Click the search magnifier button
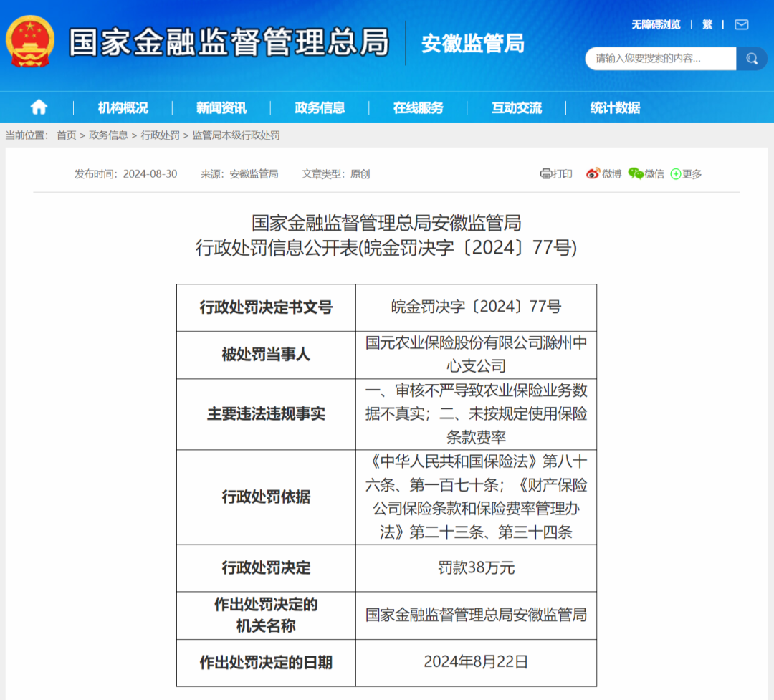Viewport: 774px width, 700px height. coord(751,59)
